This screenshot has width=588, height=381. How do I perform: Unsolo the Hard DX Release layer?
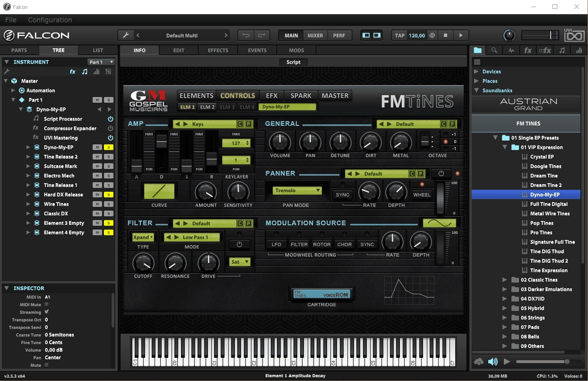tap(109, 195)
